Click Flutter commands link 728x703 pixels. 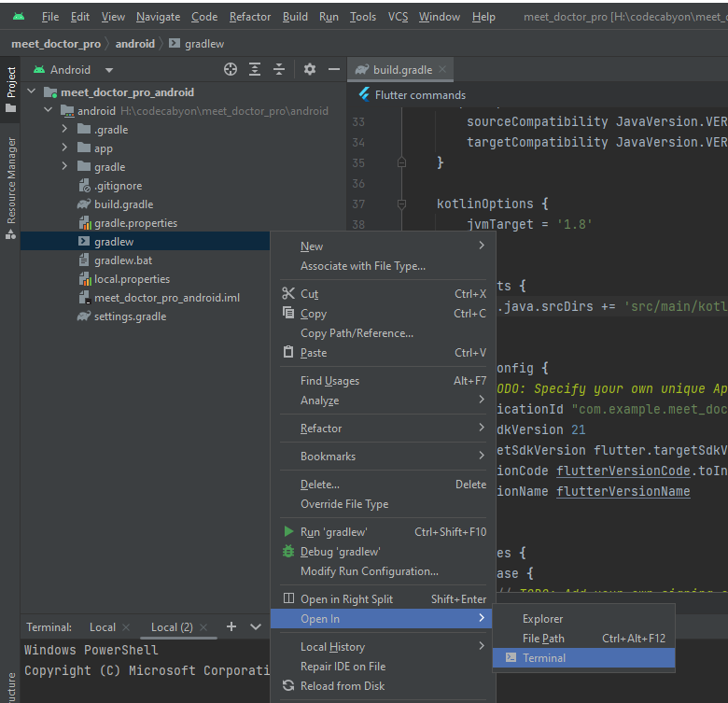point(420,94)
